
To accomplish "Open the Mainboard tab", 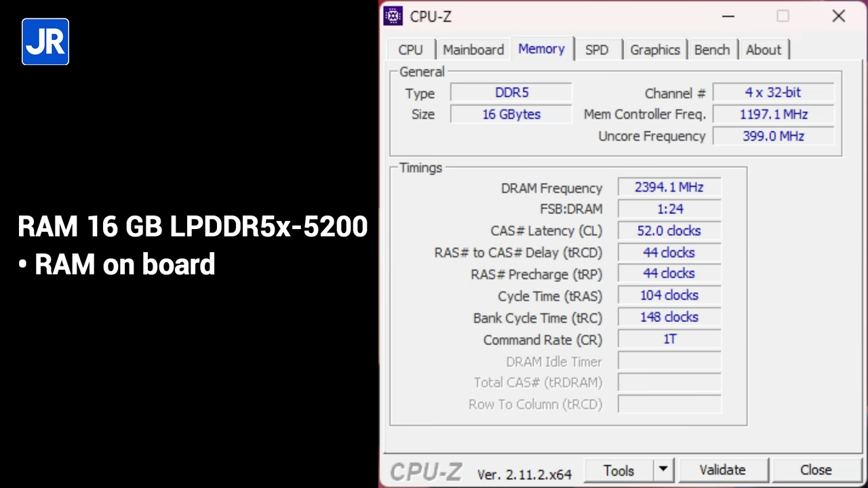I will [473, 49].
